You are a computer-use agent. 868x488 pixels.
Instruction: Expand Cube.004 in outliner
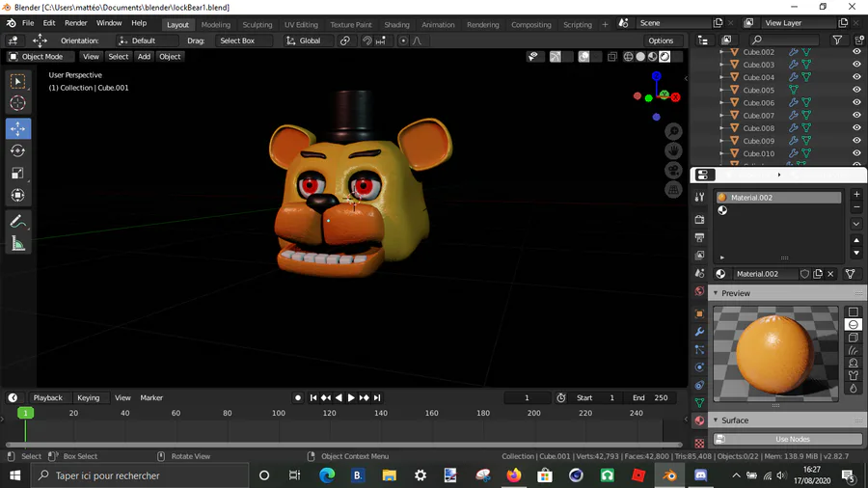[721, 77]
